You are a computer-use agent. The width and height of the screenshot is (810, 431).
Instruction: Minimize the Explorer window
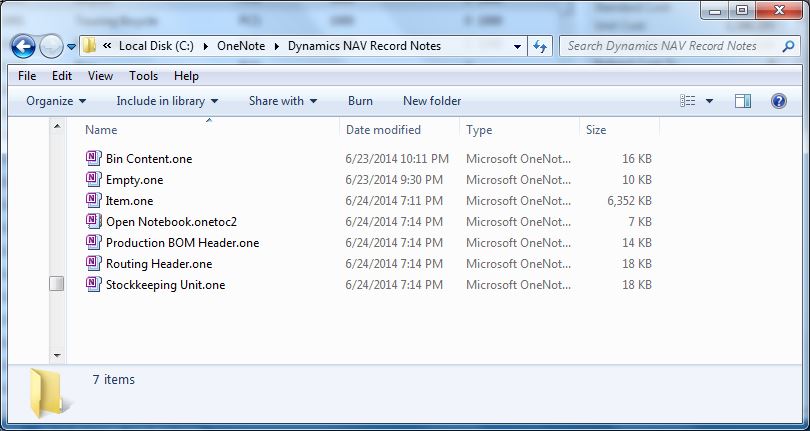[x=715, y=10]
